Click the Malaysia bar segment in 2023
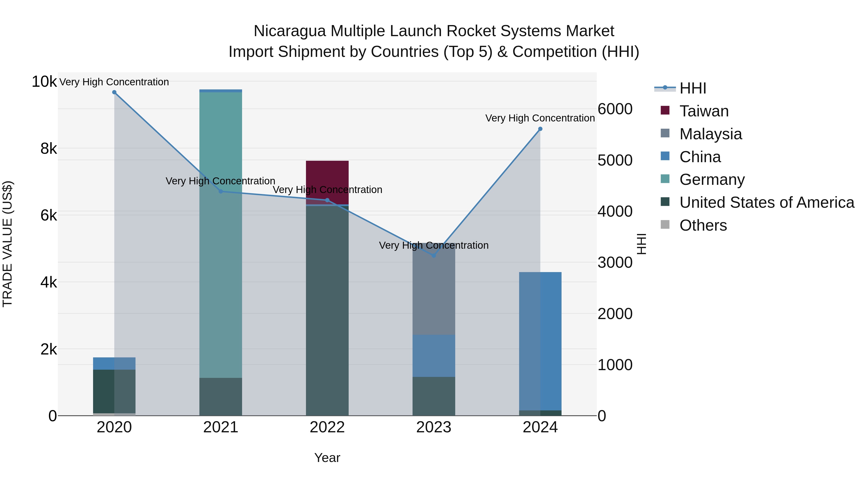Screen dimensions: 868x488 pos(434,289)
